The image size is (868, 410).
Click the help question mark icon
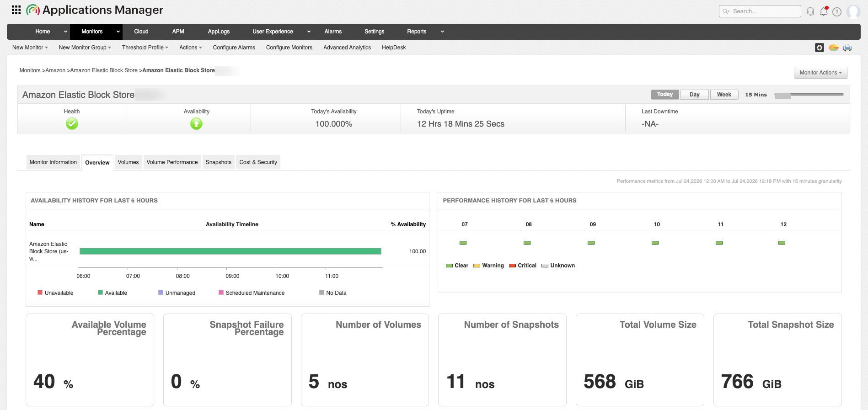pos(837,12)
